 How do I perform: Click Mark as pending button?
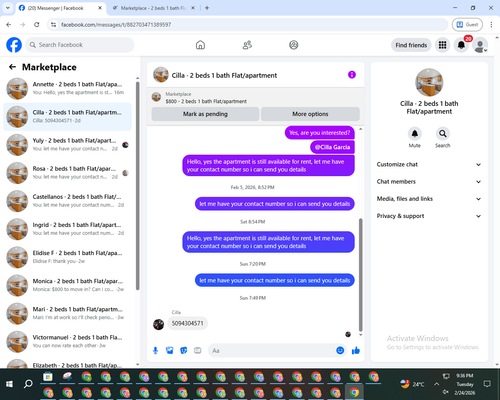point(205,114)
